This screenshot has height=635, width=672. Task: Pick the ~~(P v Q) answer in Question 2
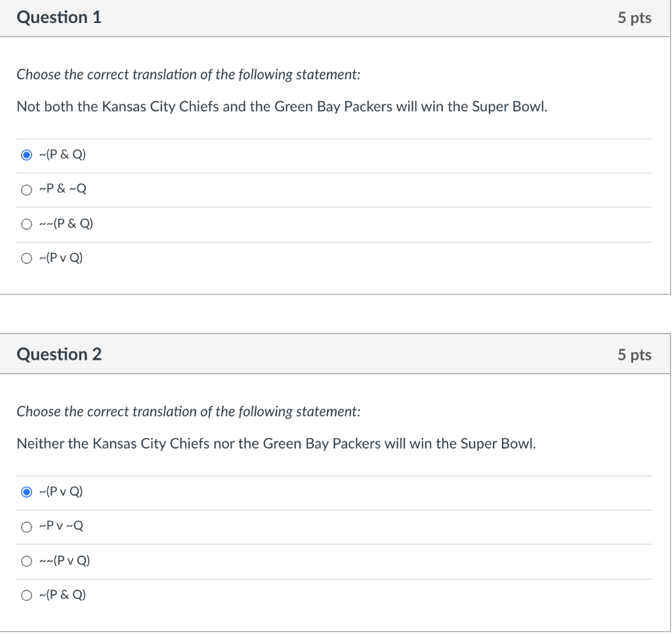click(x=26, y=561)
